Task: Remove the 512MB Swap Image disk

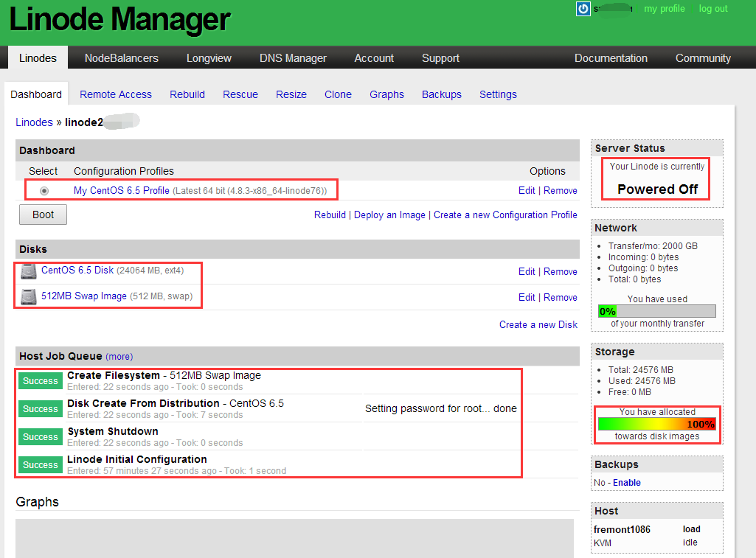Action: click(x=561, y=297)
